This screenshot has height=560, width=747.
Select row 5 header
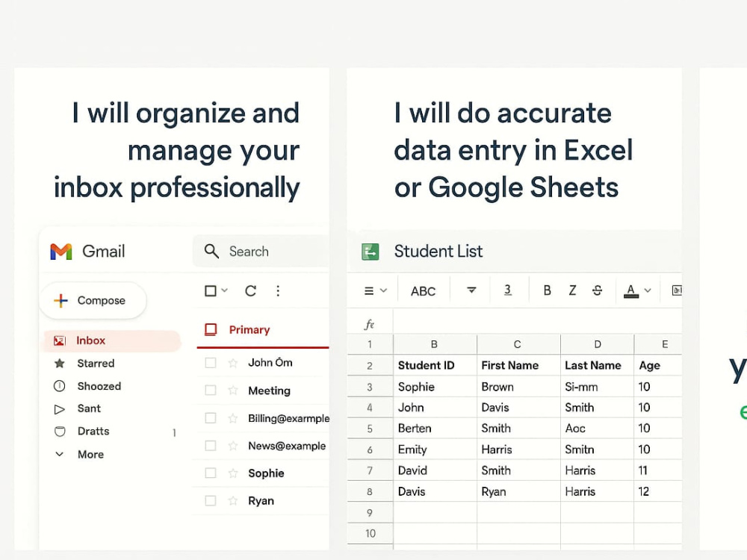coord(370,428)
